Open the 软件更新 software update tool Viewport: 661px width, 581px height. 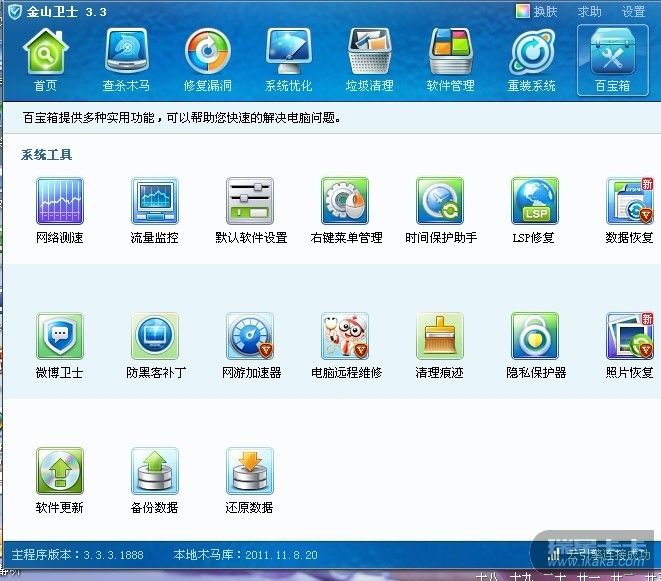click(60, 480)
